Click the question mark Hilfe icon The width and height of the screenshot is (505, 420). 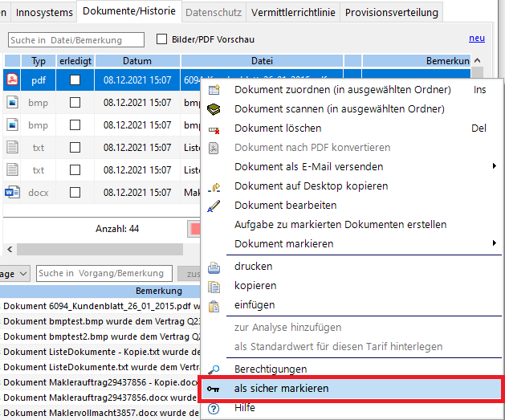tap(214, 408)
